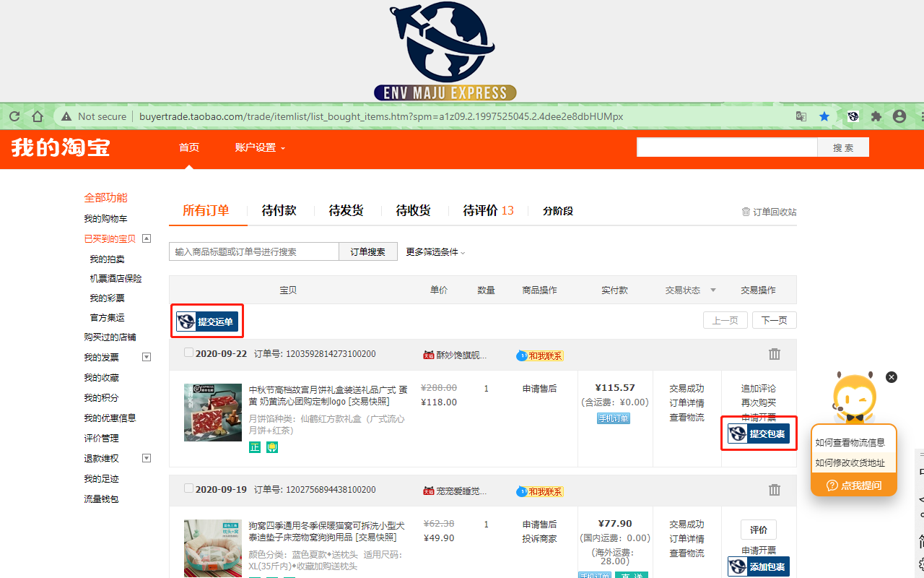Click 投诉商家 for the pet bed order
The image size is (924, 578).
[x=540, y=539]
